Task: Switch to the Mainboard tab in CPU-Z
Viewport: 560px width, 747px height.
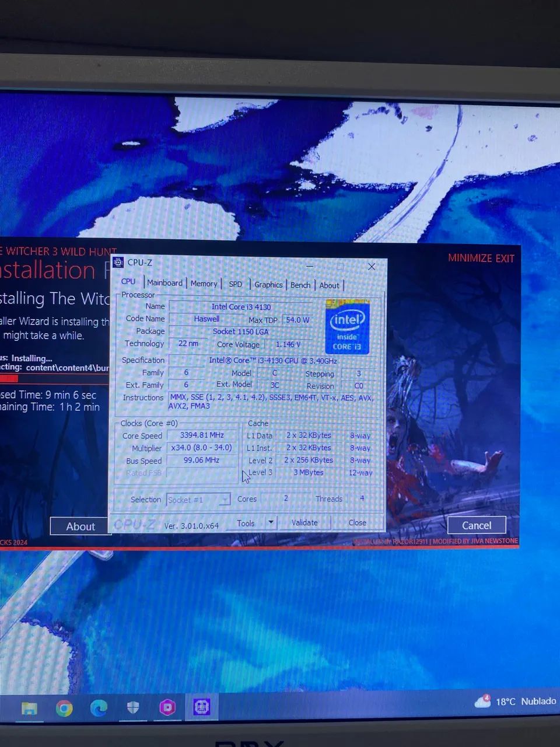Action: click(164, 282)
